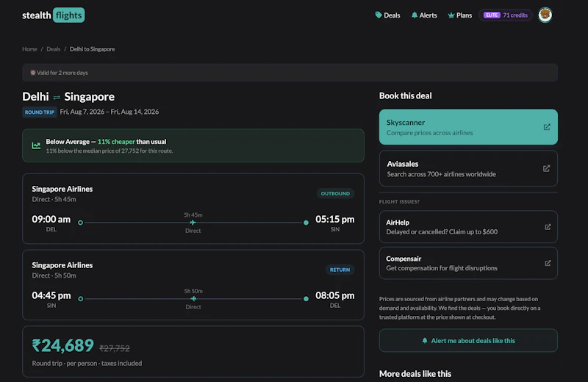Select the 11% cheaper text

(x=116, y=142)
